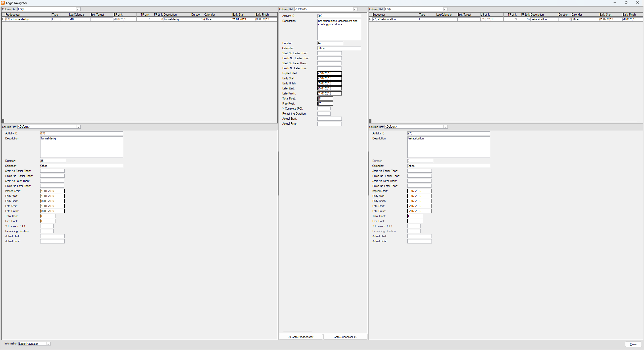Click Activity ID field showing 270

coord(449,133)
